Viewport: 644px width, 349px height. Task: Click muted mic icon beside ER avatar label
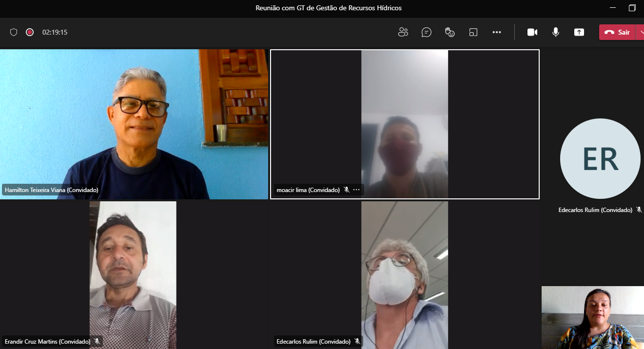639,210
